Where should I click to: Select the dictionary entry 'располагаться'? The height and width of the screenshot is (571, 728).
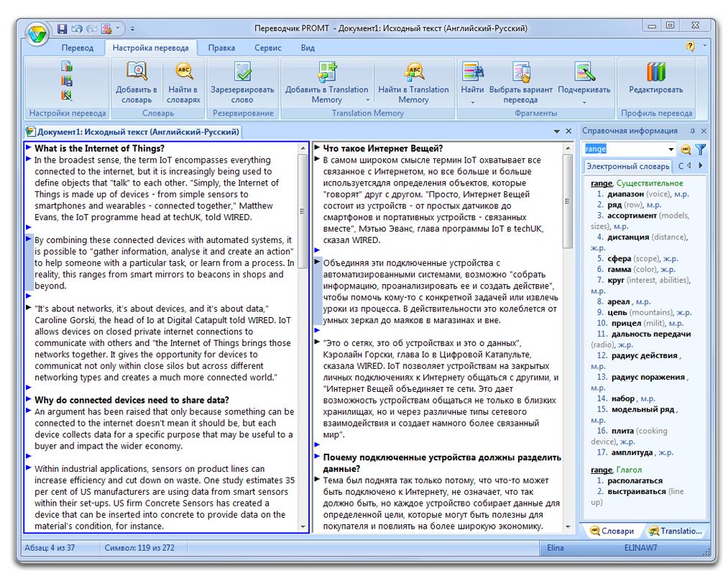tap(635, 481)
